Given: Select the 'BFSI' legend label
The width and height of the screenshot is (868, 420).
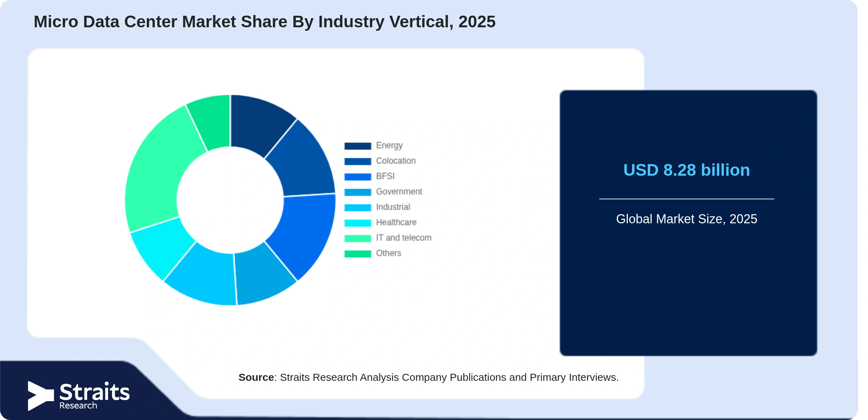Looking at the screenshot, I should [385, 176].
